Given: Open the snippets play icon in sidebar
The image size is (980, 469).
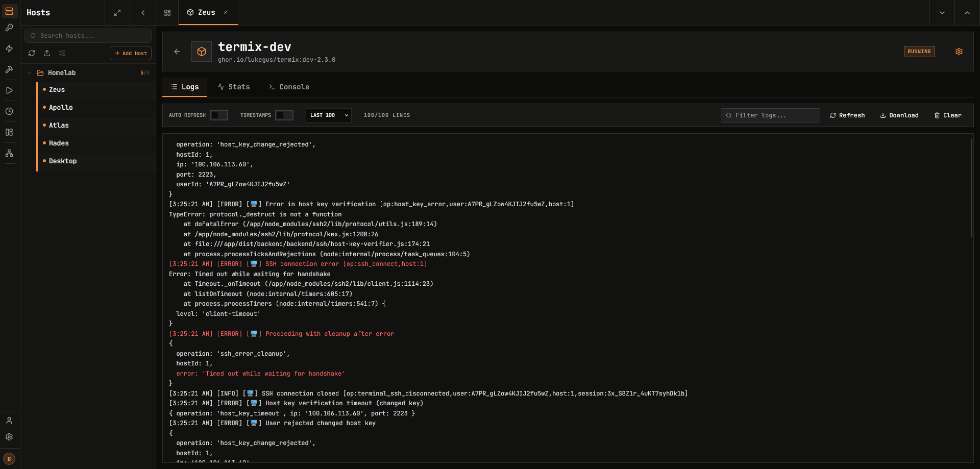Looking at the screenshot, I should coord(9,90).
